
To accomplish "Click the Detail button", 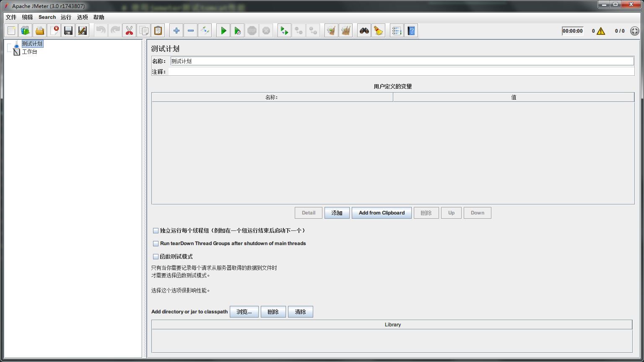I will pos(309,213).
